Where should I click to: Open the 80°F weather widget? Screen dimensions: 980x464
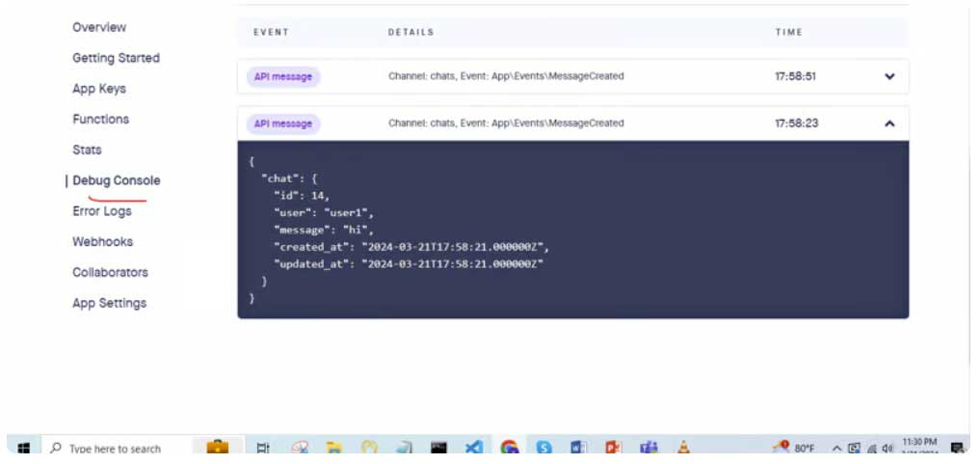pyautogui.click(x=793, y=448)
